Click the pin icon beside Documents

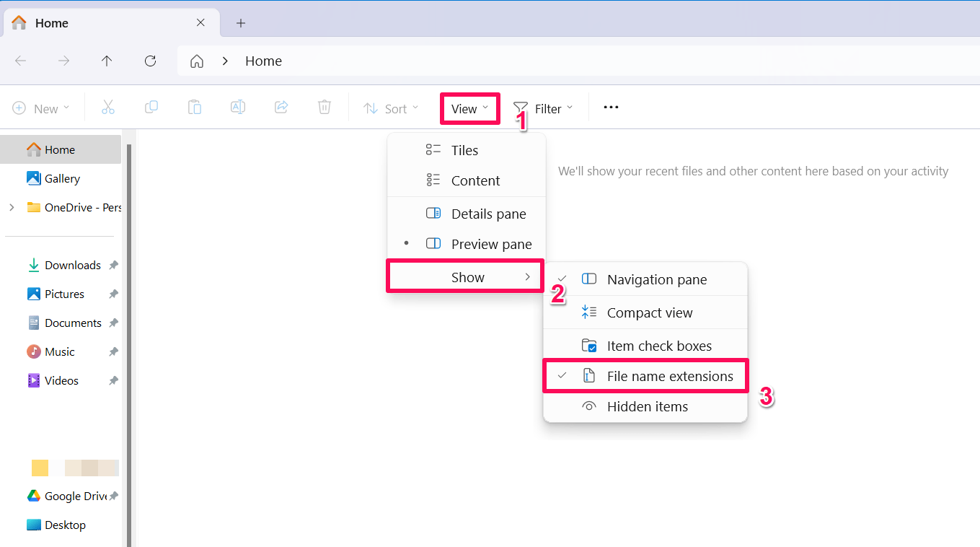[x=113, y=323]
